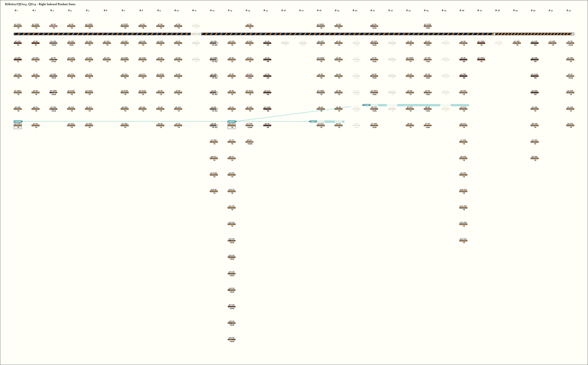This screenshot has width=588, height=365.
Task: Click the teal summand range bar beside ←p82
Action: [419, 105]
